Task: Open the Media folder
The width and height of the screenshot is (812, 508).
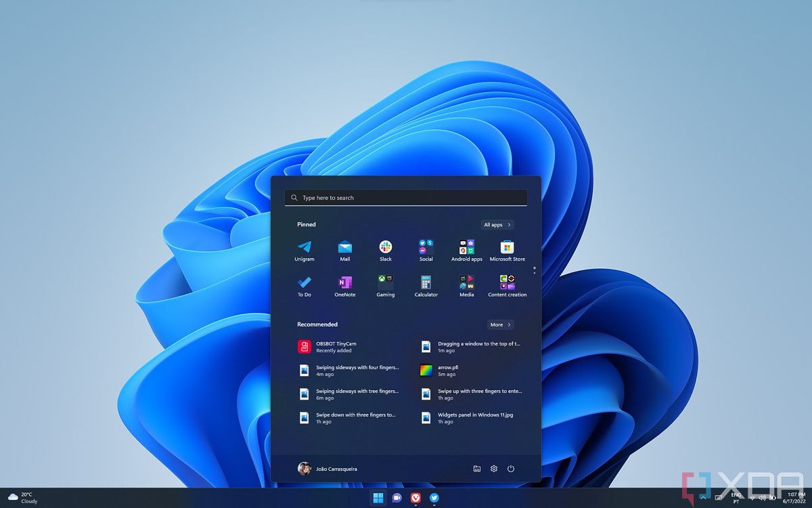Action: coord(467,287)
